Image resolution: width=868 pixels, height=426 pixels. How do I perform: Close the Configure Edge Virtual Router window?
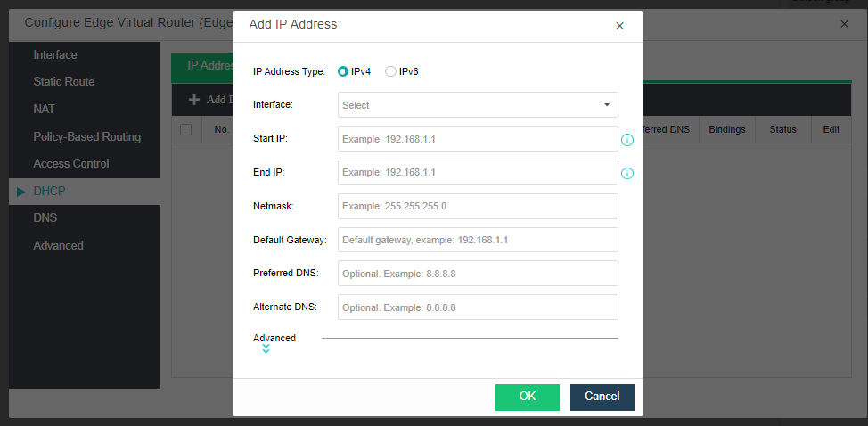click(844, 24)
